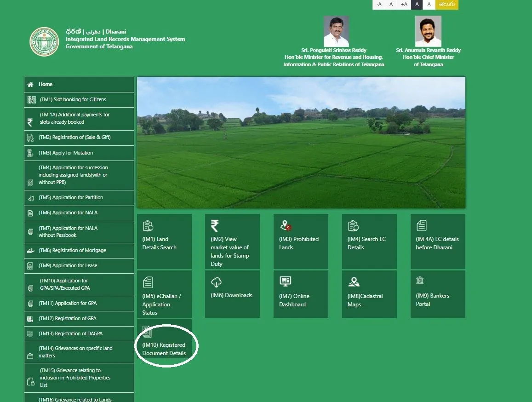The height and width of the screenshot is (402, 532).
Task: Select Home in the sidebar menu
Action: coord(46,85)
